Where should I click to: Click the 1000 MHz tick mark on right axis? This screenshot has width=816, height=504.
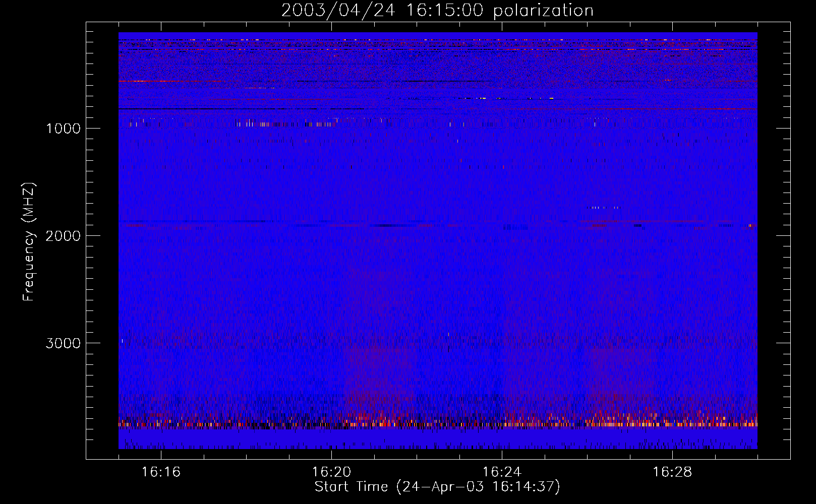(x=783, y=128)
